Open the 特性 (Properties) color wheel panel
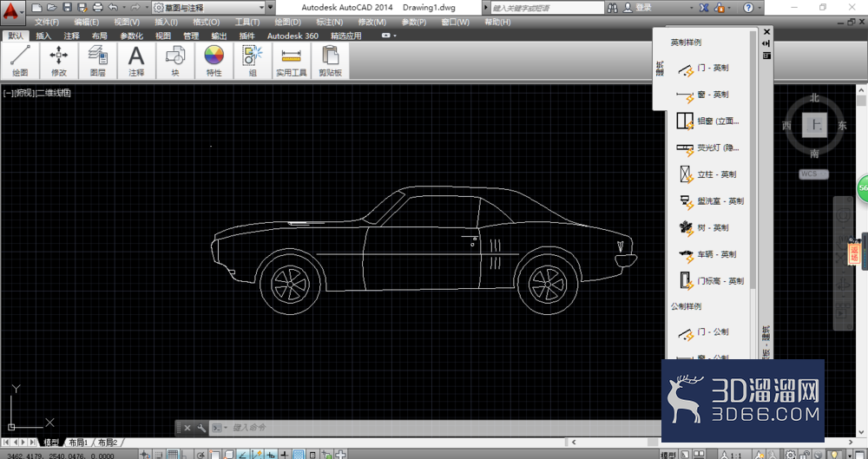The image size is (868, 459). [x=214, y=61]
